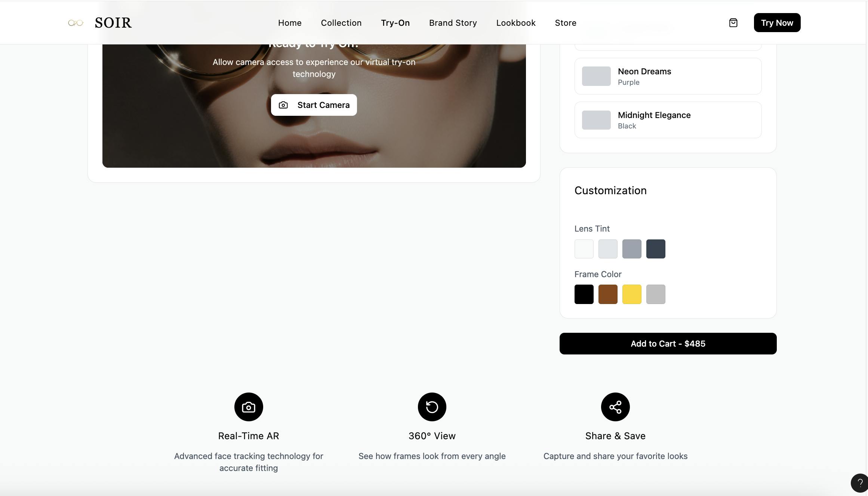The width and height of the screenshot is (868, 496).
Task: Click the Neon Dreams thumbnail image
Action: (x=596, y=76)
